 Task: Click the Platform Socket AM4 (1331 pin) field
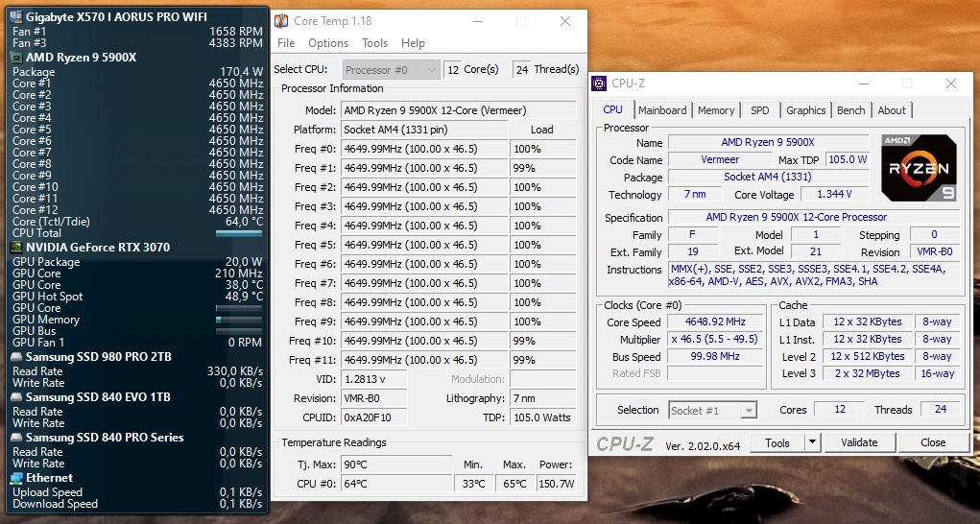click(424, 130)
